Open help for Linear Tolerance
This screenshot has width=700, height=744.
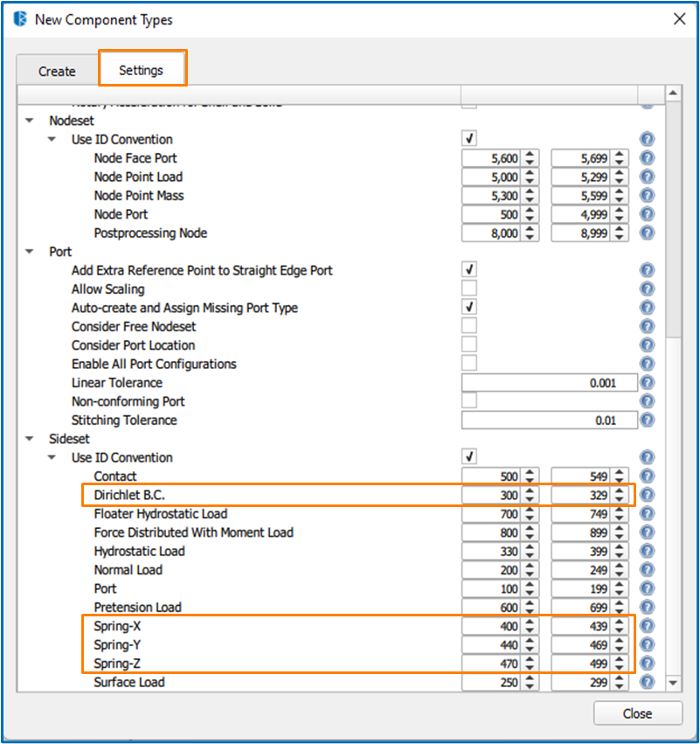(x=647, y=382)
